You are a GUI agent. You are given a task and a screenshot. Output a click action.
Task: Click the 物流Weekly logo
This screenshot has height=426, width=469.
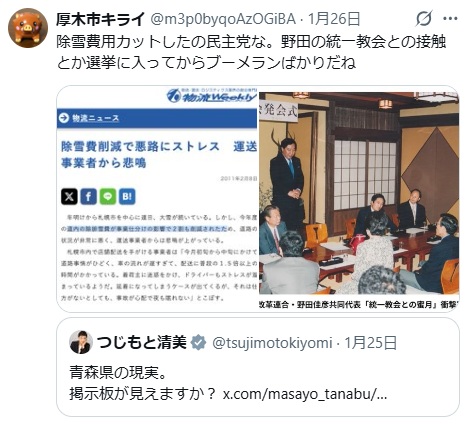212,95
